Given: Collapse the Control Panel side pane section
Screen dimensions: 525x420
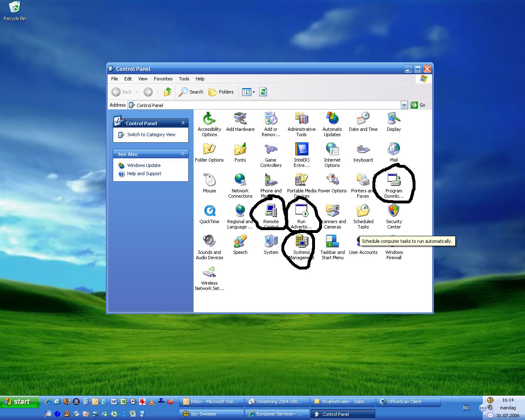Looking at the screenshot, I should tap(183, 123).
